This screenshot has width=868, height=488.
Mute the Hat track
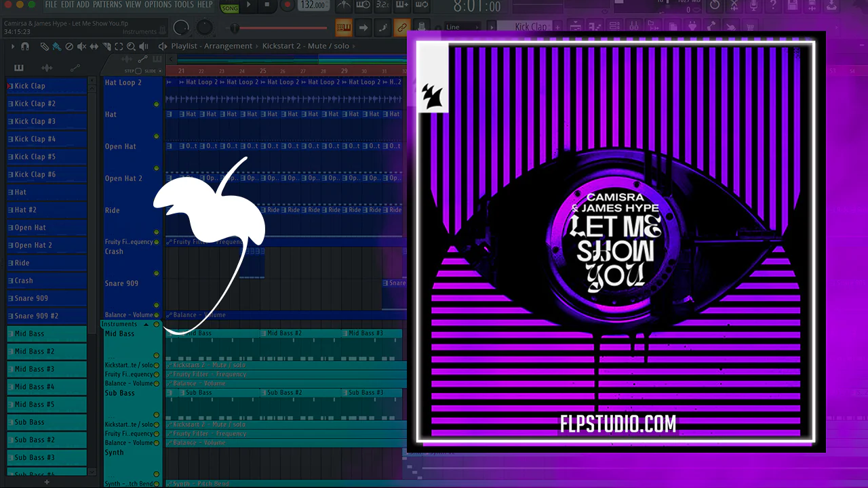pyautogui.click(x=157, y=136)
